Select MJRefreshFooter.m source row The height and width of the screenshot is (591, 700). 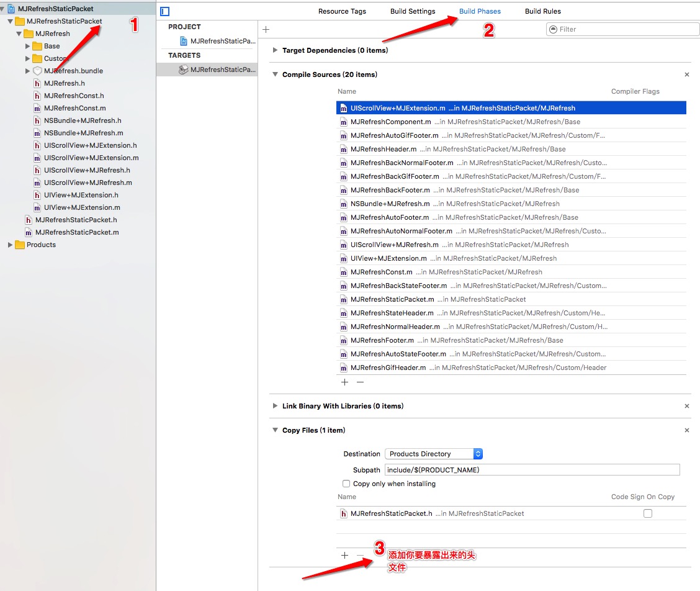click(511, 340)
